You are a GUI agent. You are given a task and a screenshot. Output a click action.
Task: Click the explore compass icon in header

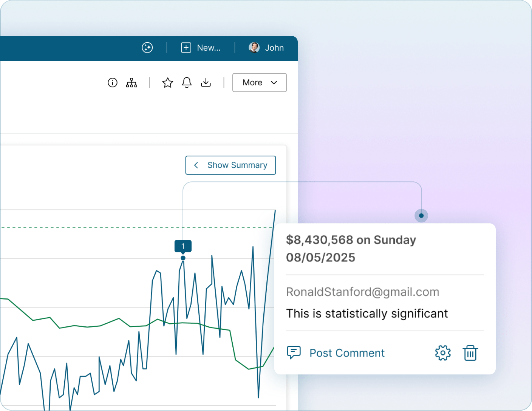pos(147,48)
